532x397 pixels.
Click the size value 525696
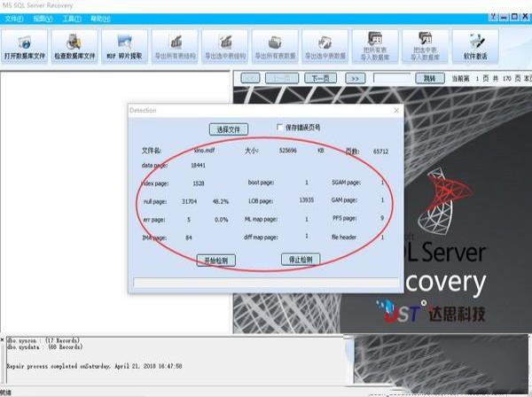287,151
